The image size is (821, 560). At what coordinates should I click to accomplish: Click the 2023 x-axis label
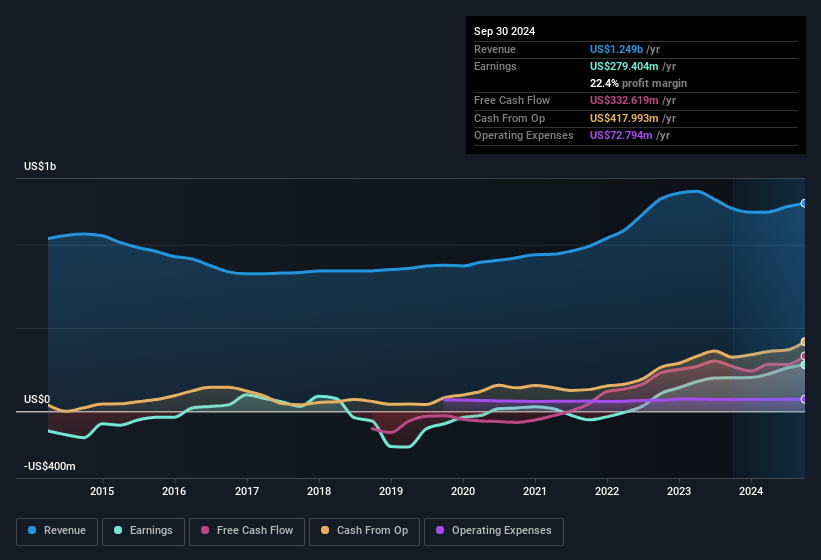(x=679, y=491)
